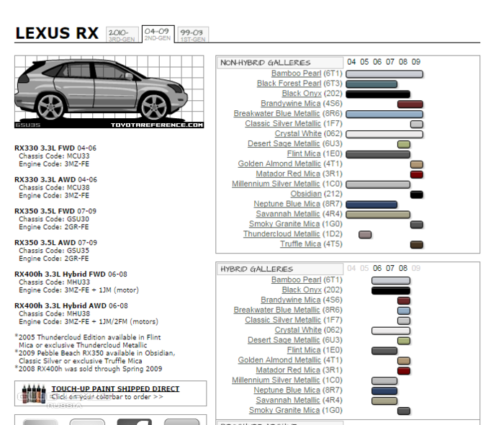Click Black Forest Pearl teal color bar
This screenshot has width=504, height=425.
[x=372, y=84]
